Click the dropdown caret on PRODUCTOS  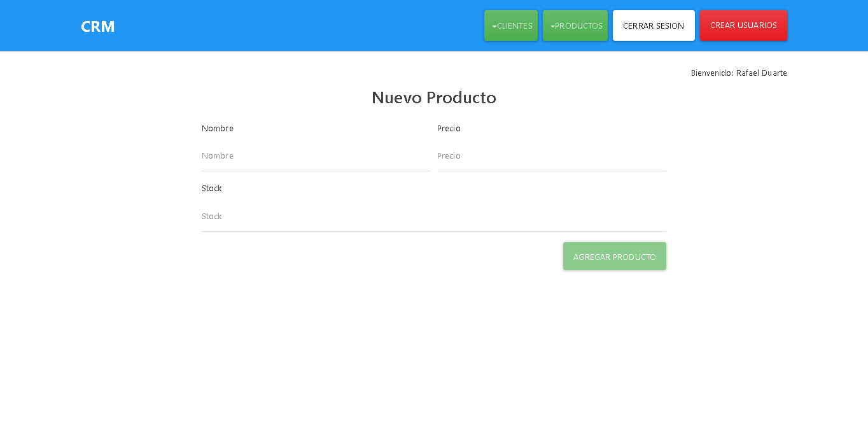[x=551, y=26]
